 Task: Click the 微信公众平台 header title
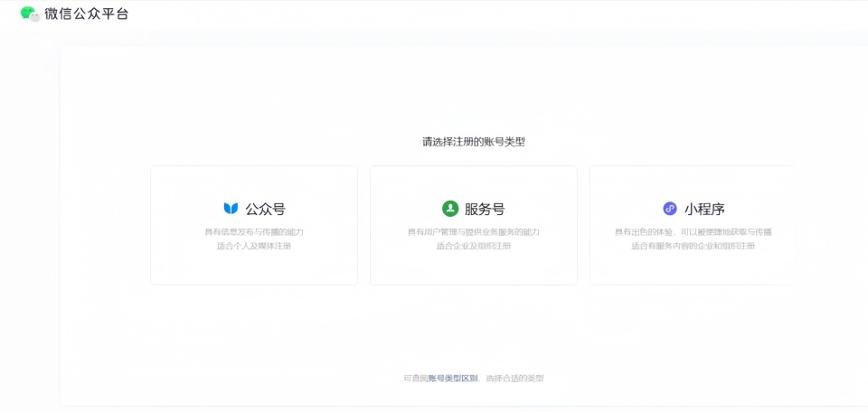click(x=87, y=14)
